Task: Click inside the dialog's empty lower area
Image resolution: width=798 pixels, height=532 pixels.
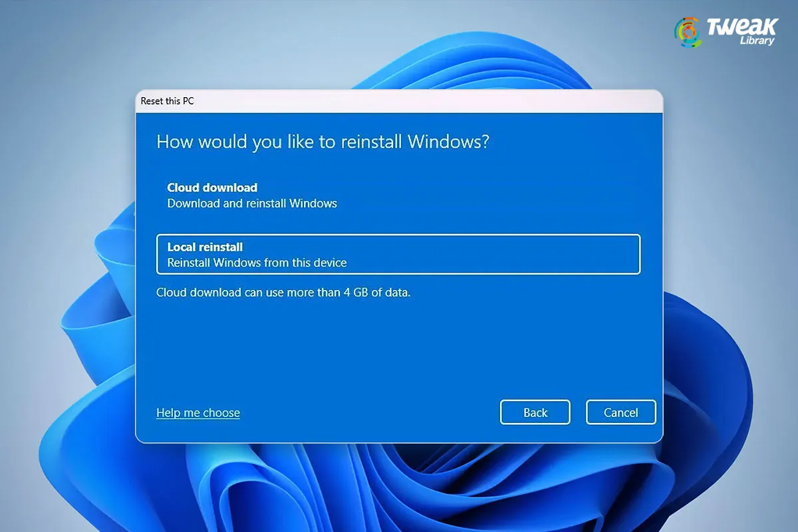Action: (x=399, y=346)
